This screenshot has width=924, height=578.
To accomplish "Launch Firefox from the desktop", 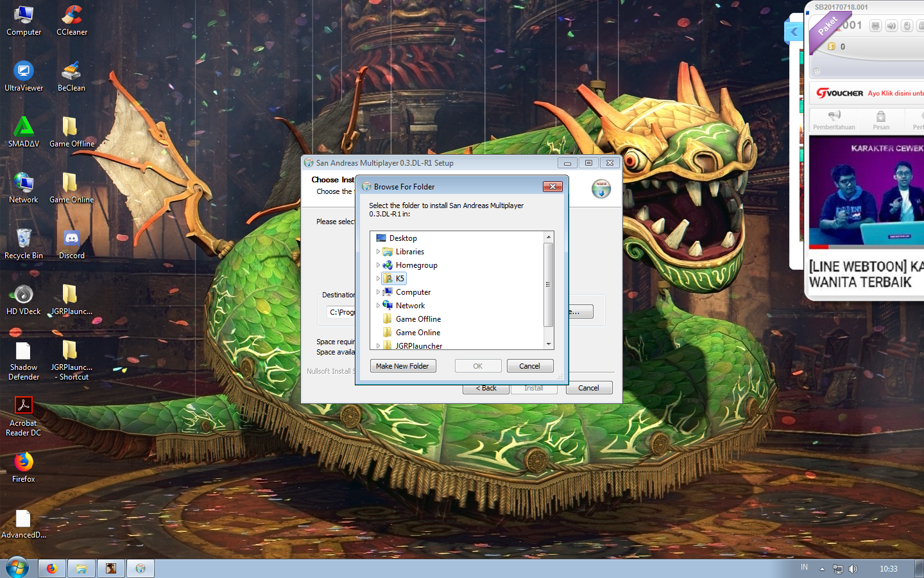I will click(24, 468).
